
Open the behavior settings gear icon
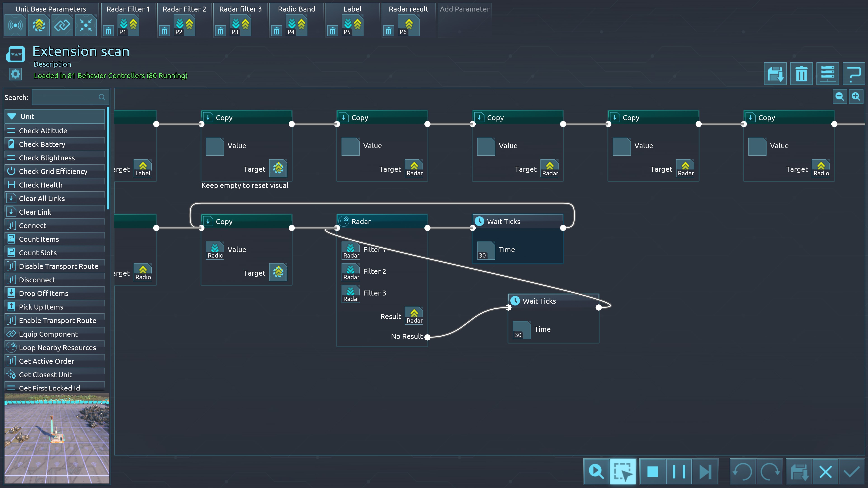tap(15, 74)
